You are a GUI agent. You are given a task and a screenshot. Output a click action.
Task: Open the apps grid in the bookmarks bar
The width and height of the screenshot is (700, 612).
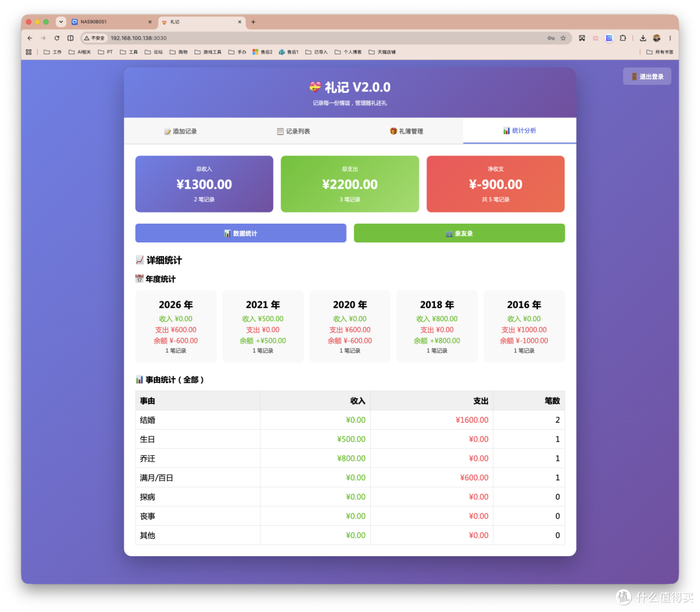[29, 53]
